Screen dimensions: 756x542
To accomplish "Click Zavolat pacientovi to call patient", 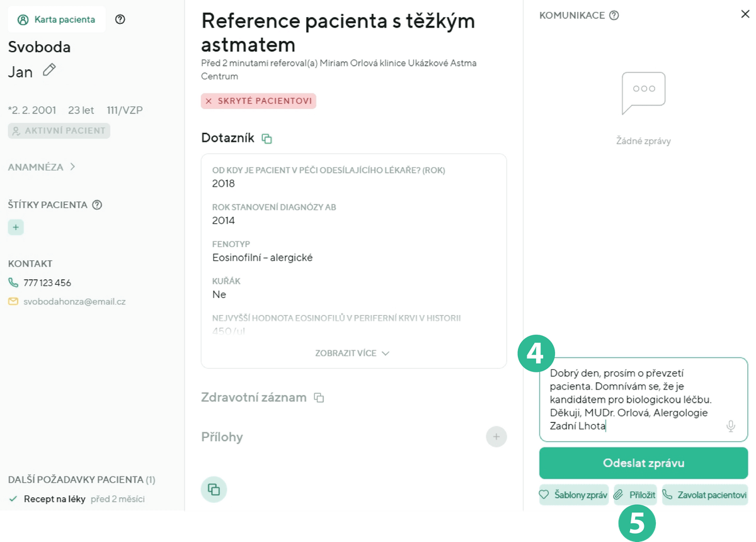I will 704,495.
